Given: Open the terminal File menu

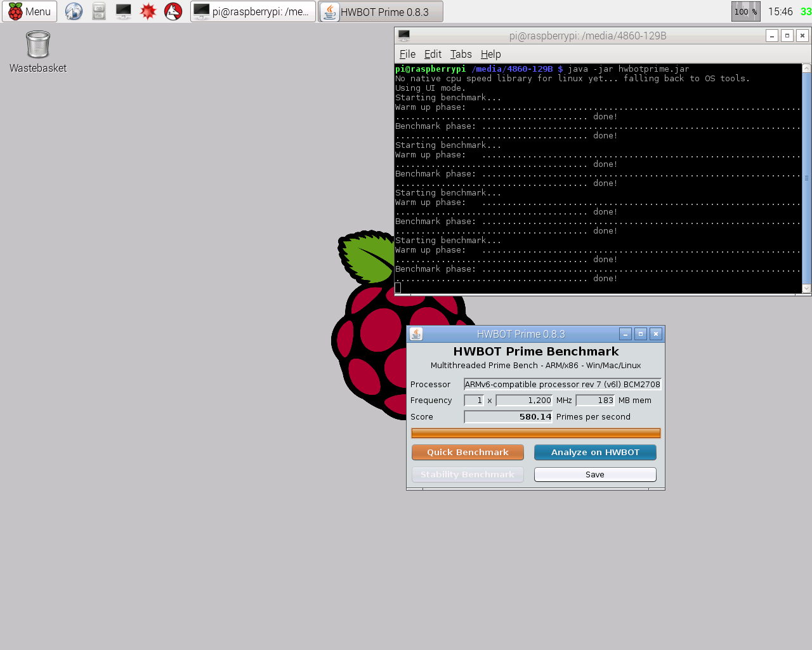Looking at the screenshot, I should pos(407,55).
